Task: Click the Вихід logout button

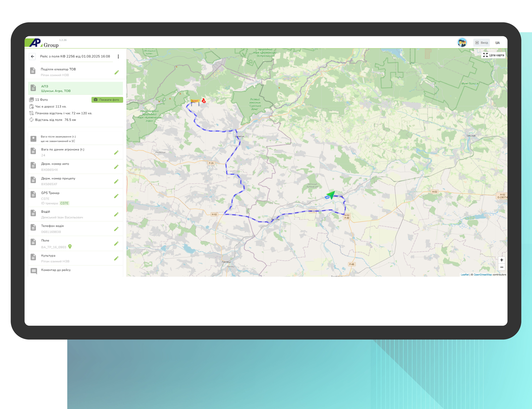Action: pos(482,43)
